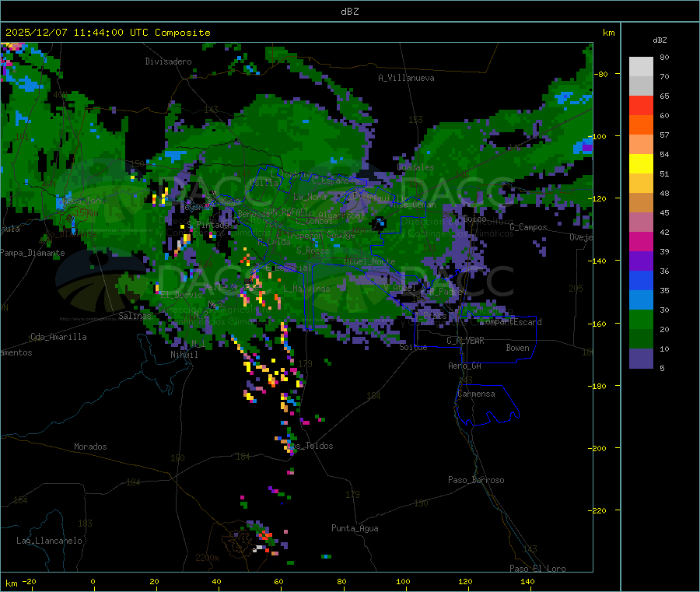Click the A_Villanueva map label
The width and height of the screenshot is (700, 592).
[406, 78]
